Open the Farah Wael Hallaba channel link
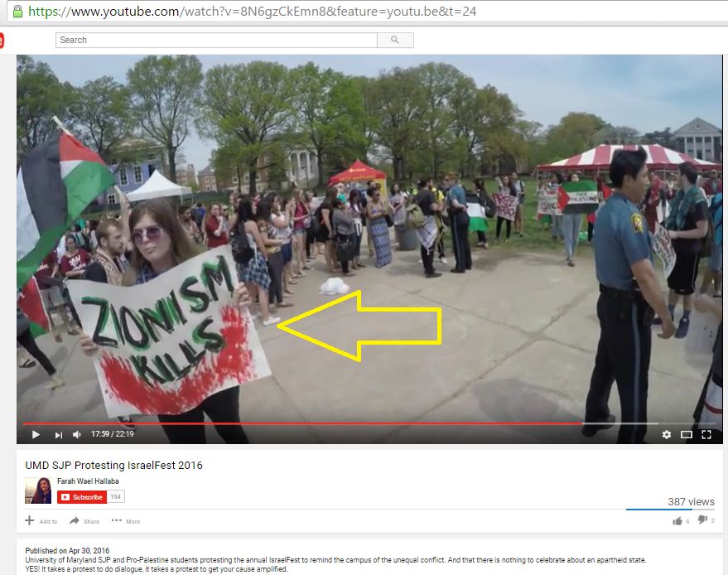 coord(89,481)
